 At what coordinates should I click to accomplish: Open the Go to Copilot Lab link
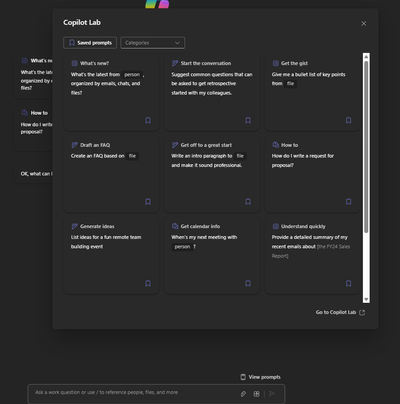340,312
